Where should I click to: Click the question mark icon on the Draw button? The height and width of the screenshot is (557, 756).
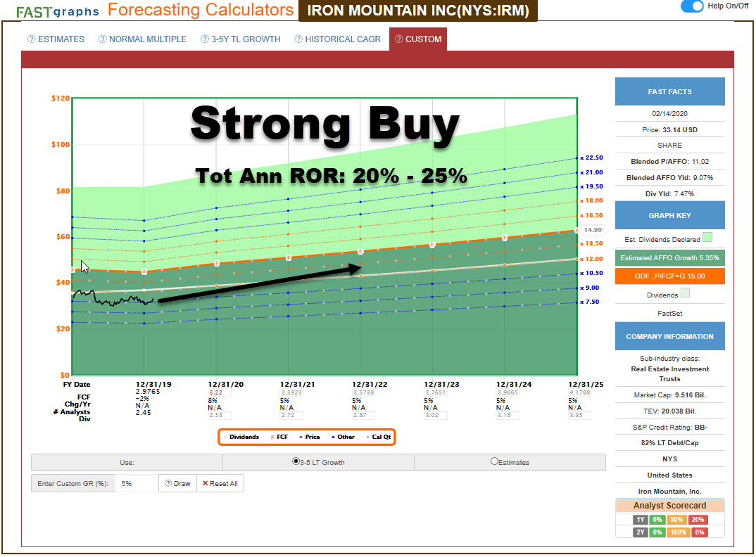tap(167, 483)
